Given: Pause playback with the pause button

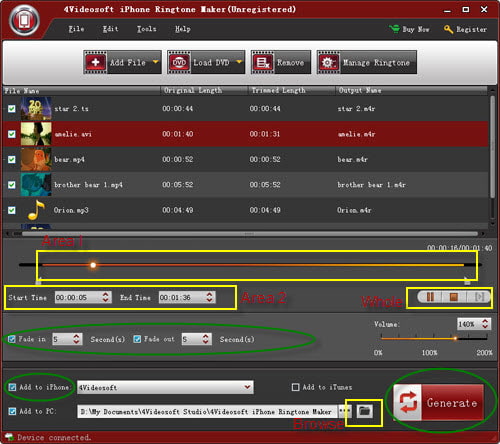Looking at the screenshot, I should tap(430, 297).
